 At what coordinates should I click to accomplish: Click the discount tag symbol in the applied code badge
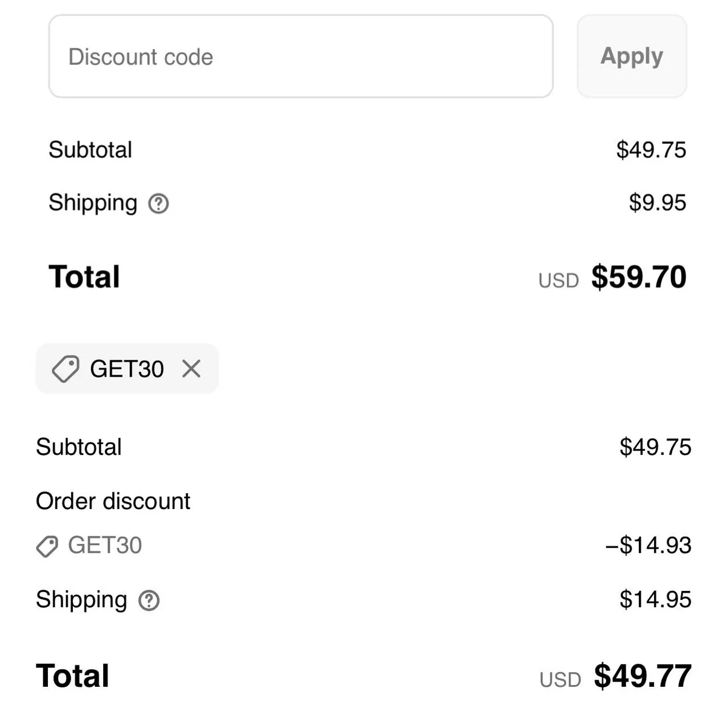pos(67,368)
